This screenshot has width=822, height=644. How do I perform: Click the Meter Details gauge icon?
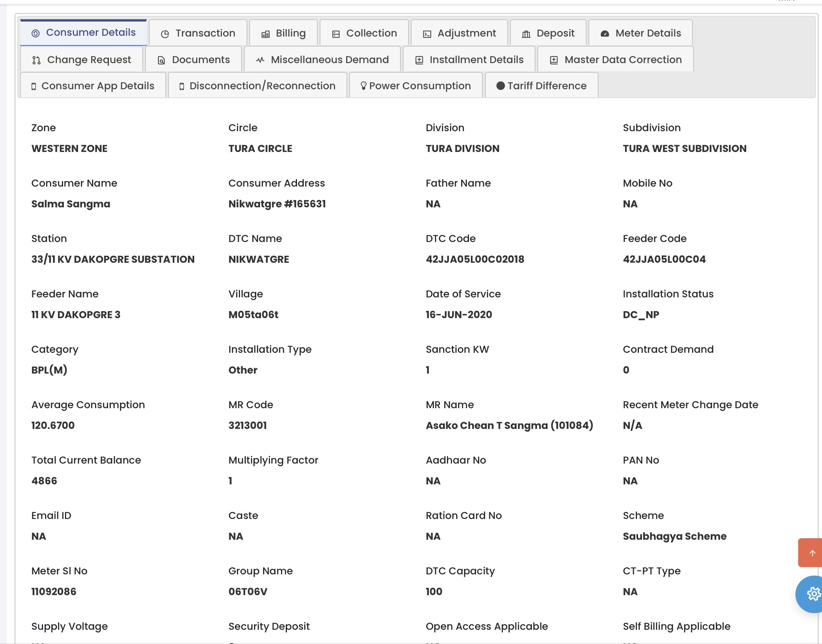[x=605, y=34]
